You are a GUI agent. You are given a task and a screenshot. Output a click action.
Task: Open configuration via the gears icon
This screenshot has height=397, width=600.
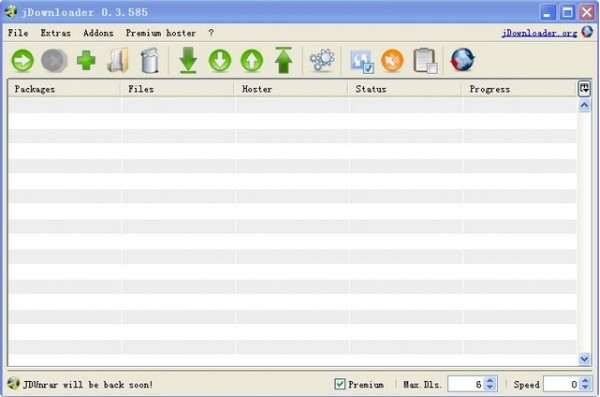tap(322, 60)
